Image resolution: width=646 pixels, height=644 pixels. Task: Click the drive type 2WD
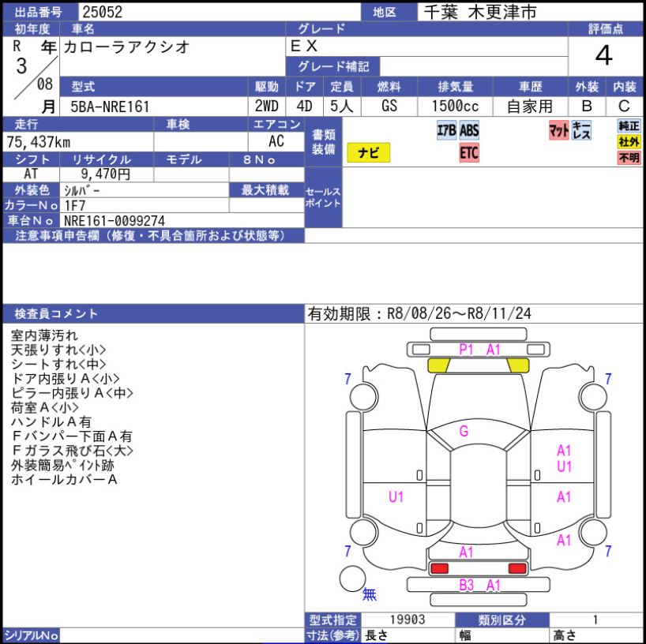coord(267,107)
